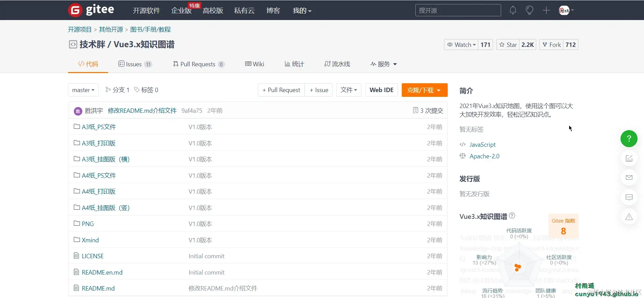Click the file icon of LICENSE
This screenshot has width=644, height=298.
[x=77, y=256]
